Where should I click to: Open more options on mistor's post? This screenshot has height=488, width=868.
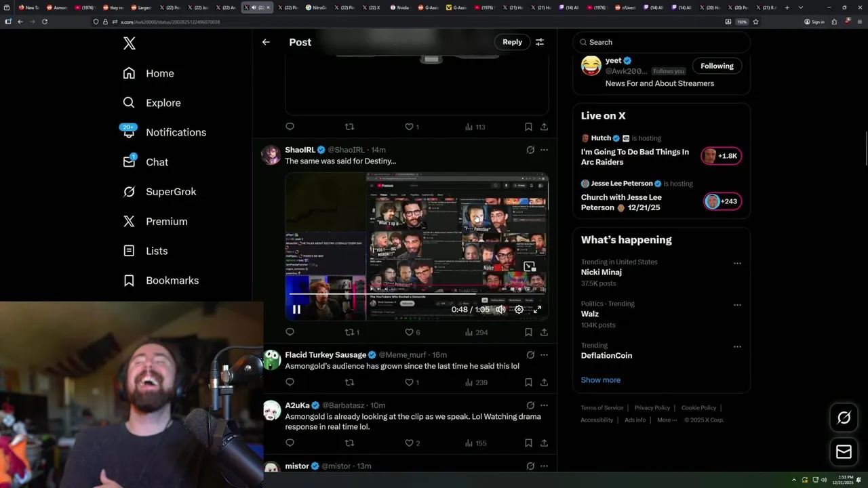544,466
